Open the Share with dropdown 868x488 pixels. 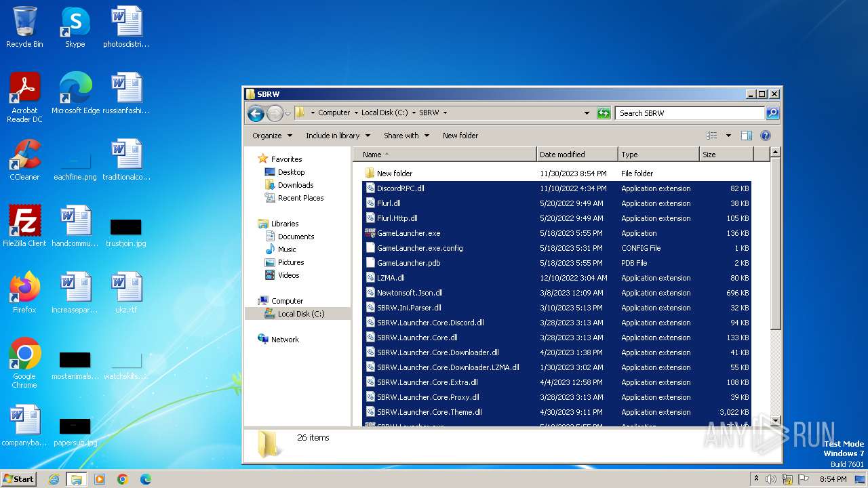click(406, 136)
